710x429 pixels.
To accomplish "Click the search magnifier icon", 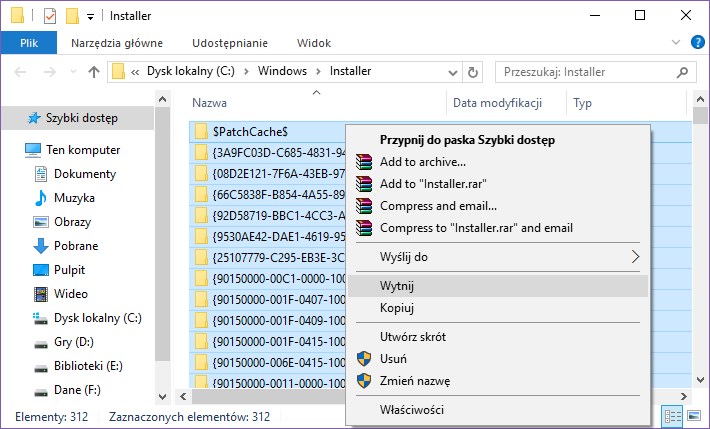I will point(682,72).
